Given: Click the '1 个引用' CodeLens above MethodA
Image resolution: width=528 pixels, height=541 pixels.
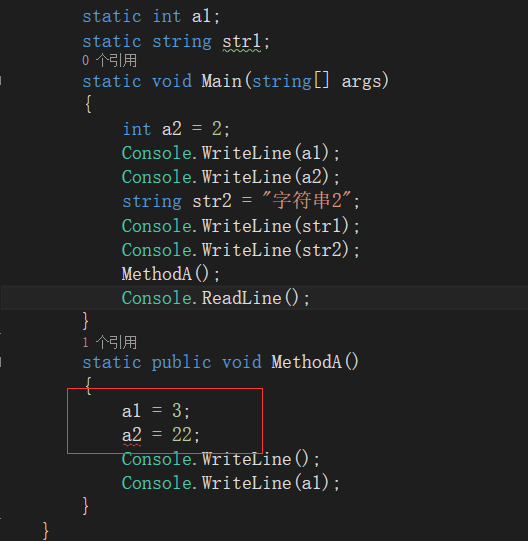Looking at the screenshot, I should tap(109, 342).
